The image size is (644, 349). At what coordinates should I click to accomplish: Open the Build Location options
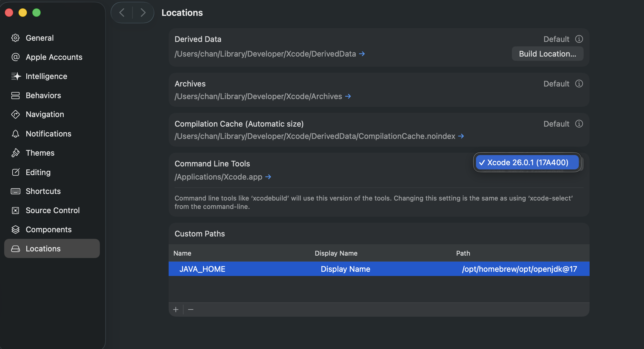point(547,54)
